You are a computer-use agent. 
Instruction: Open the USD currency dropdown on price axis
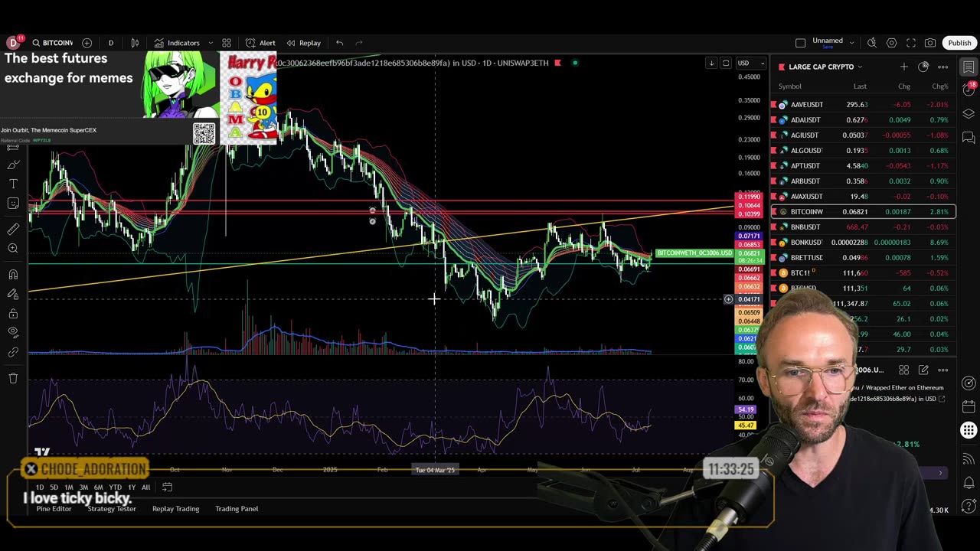(x=751, y=63)
